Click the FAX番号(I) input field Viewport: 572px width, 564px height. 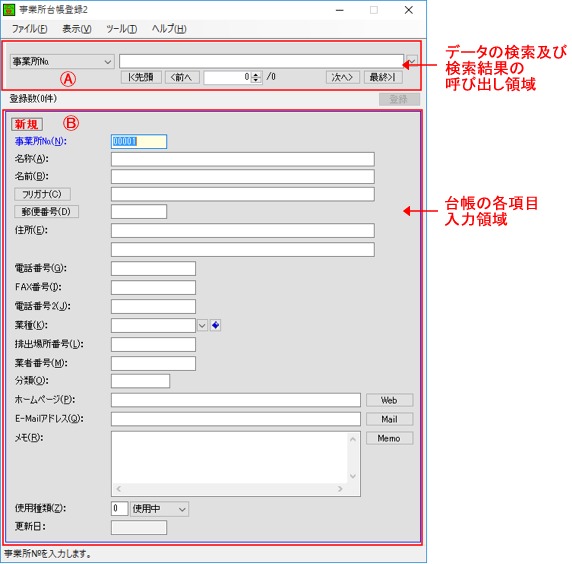[x=153, y=287]
